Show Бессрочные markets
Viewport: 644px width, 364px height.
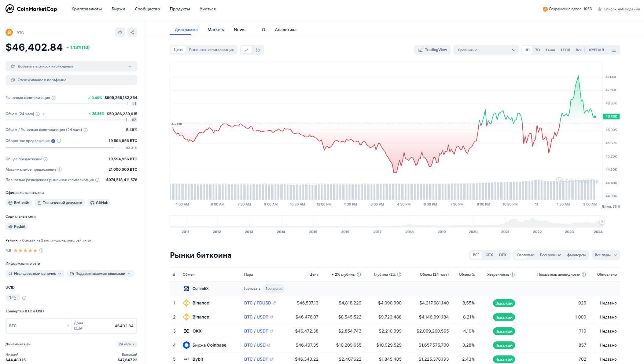tap(550, 255)
